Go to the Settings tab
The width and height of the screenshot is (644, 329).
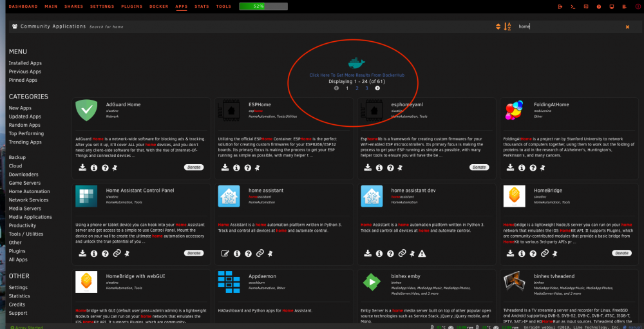(102, 6)
